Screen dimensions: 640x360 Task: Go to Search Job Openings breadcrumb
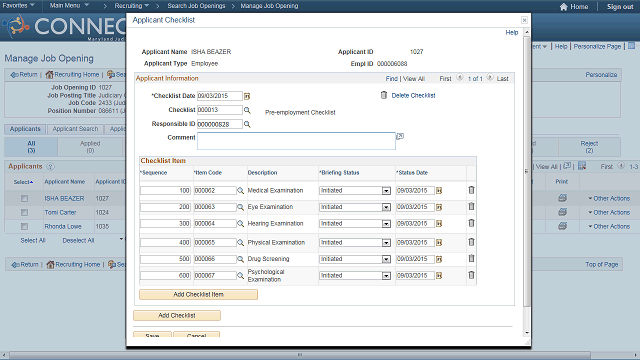(196, 6)
